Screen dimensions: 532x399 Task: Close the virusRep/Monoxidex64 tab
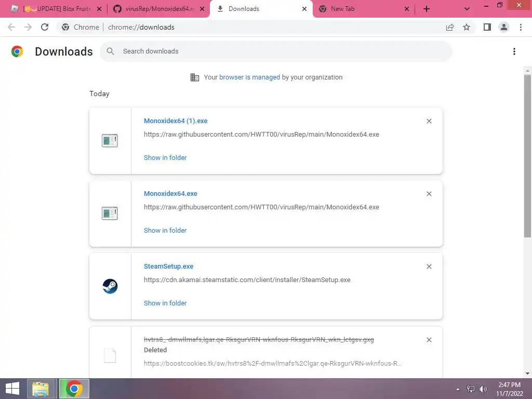click(x=202, y=9)
